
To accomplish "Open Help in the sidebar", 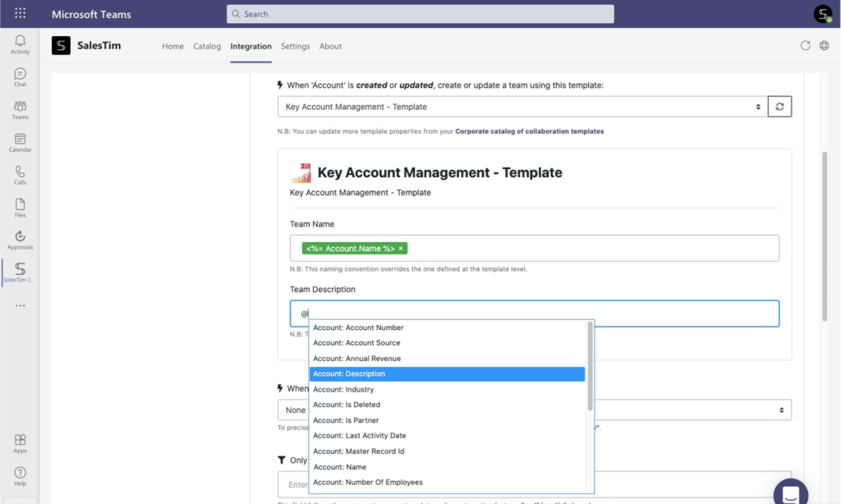I will click(20, 476).
